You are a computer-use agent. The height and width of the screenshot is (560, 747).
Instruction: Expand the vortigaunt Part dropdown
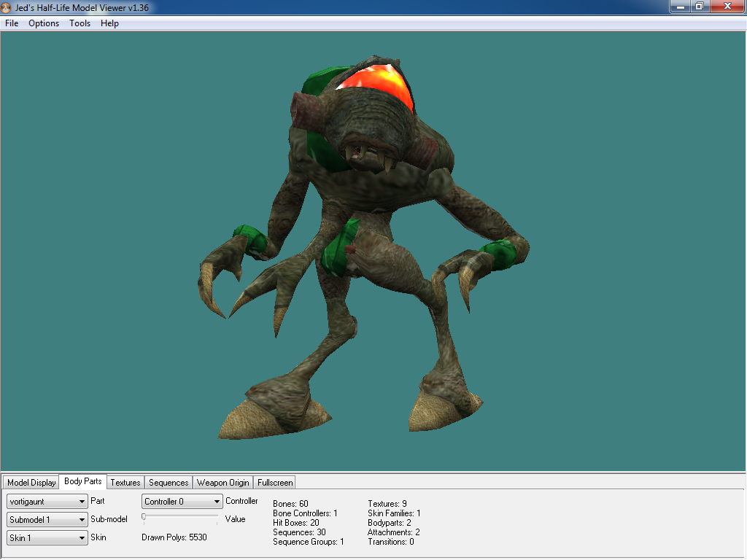(x=47, y=502)
